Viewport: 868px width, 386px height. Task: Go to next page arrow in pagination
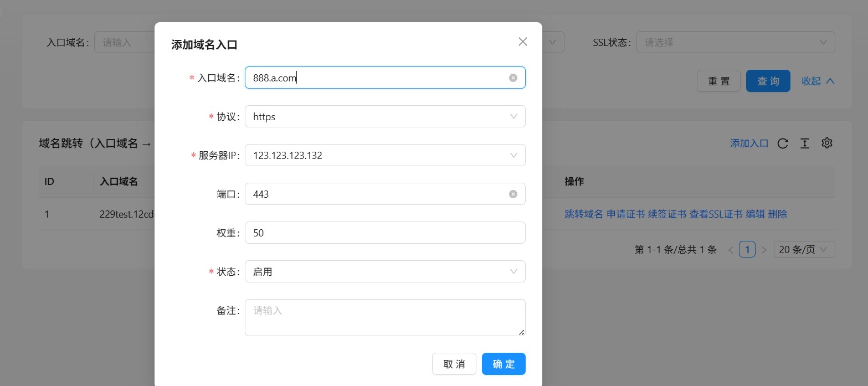pos(764,250)
